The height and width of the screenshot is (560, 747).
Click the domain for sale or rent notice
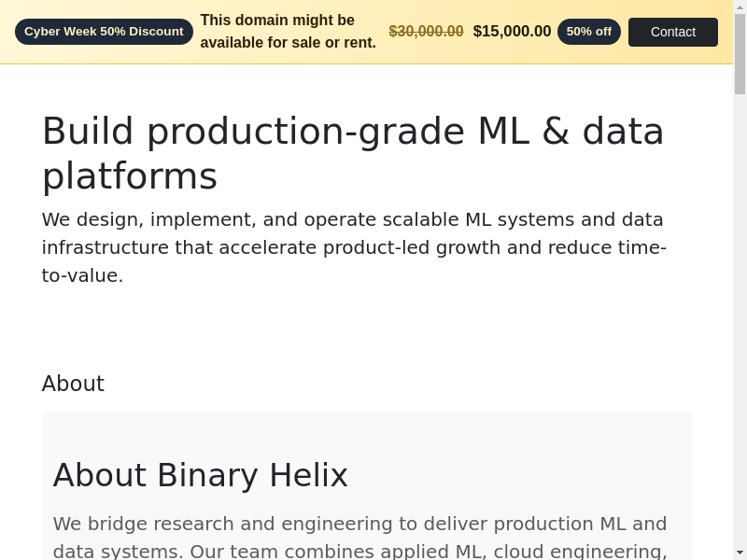pyautogui.click(x=288, y=32)
